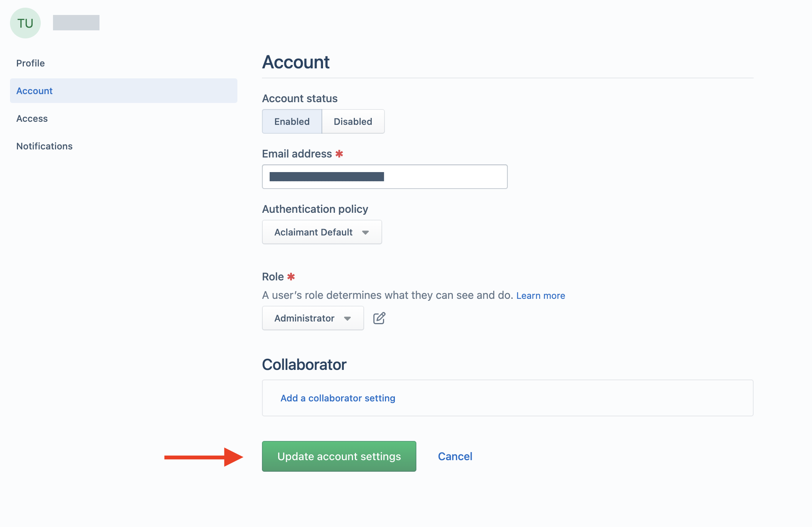The width and height of the screenshot is (812, 527).
Task: Click the Account page heading
Action: [296, 62]
